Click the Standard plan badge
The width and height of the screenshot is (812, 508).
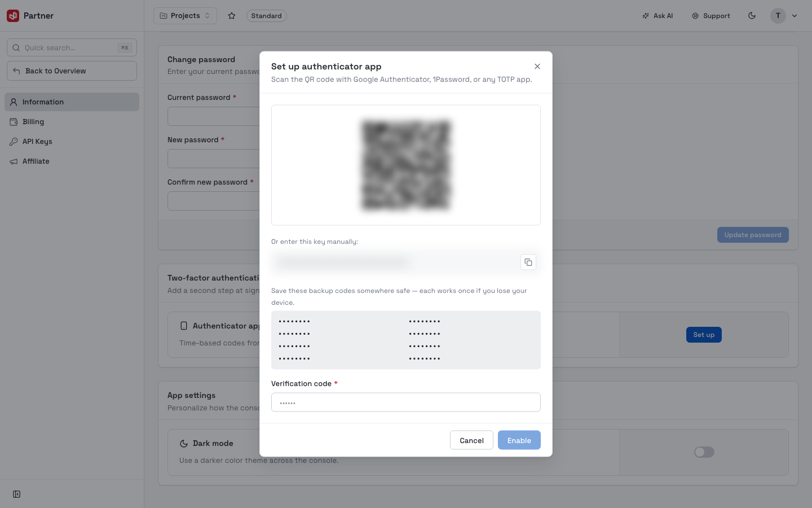click(x=266, y=16)
